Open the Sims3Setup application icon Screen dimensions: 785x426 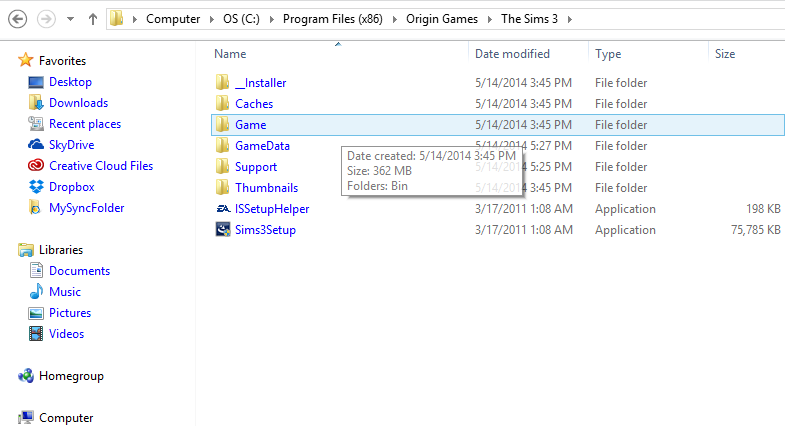coord(223,230)
